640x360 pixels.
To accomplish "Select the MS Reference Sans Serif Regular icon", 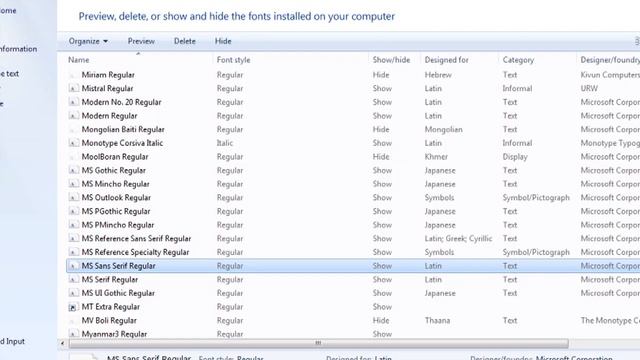I will [x=73, y=239].
